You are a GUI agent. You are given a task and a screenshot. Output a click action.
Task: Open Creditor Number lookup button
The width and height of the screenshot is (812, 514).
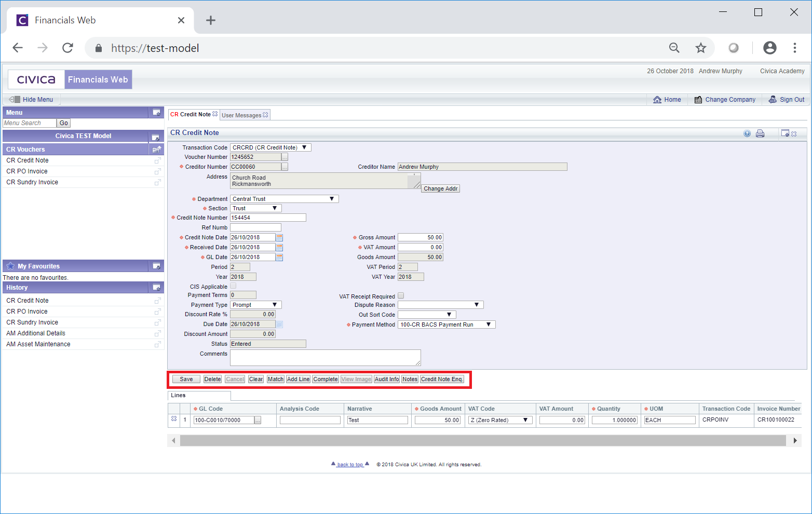pos(285,167)
